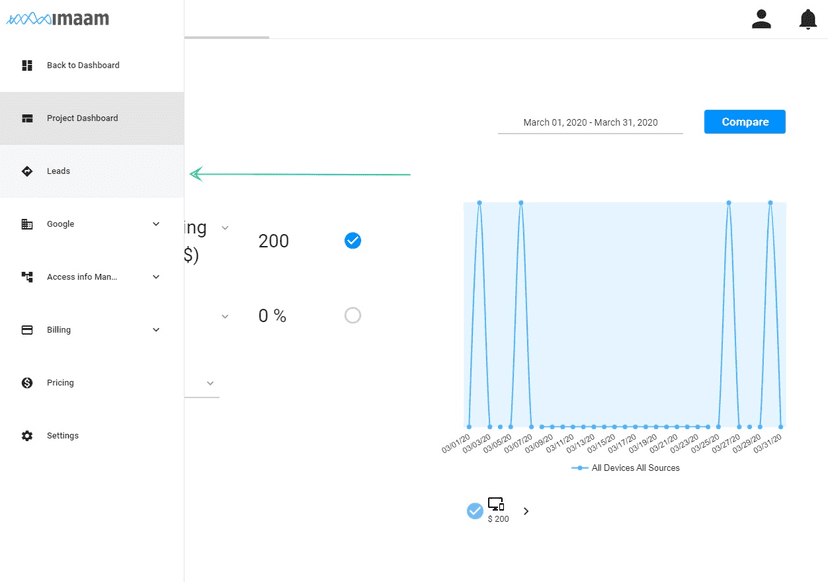Click the imaam logo

[58, 19]
